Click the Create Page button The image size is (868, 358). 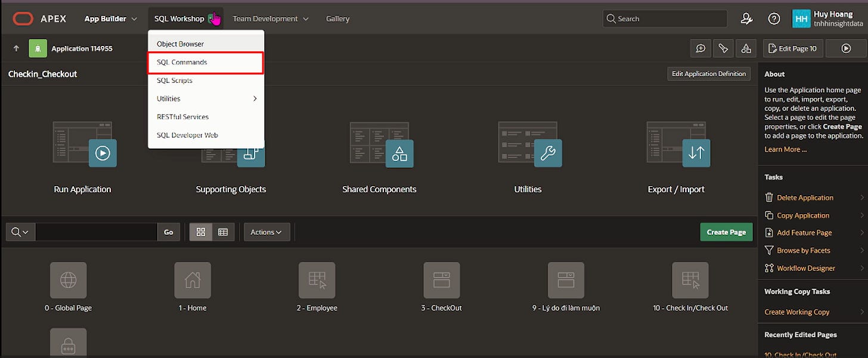click(726, 232)
